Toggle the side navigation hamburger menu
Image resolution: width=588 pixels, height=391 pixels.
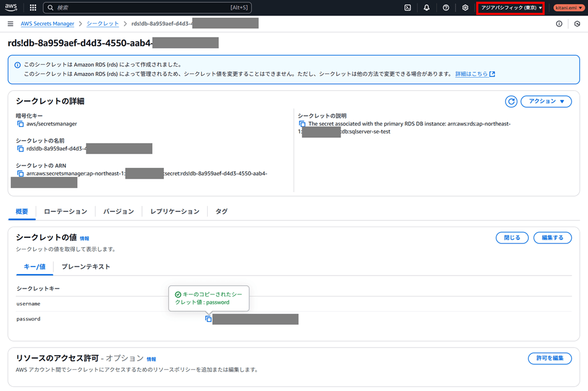(x=10, y=24)
